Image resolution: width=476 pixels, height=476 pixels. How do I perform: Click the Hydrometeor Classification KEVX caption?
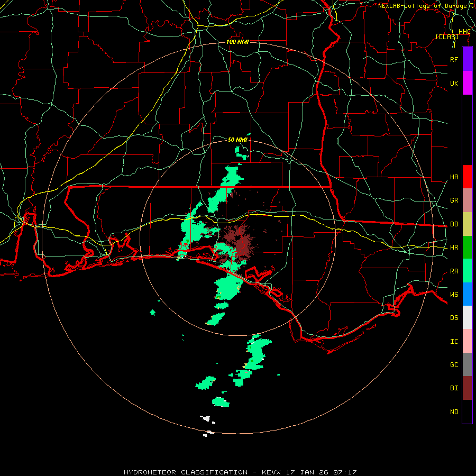[240, 472]
